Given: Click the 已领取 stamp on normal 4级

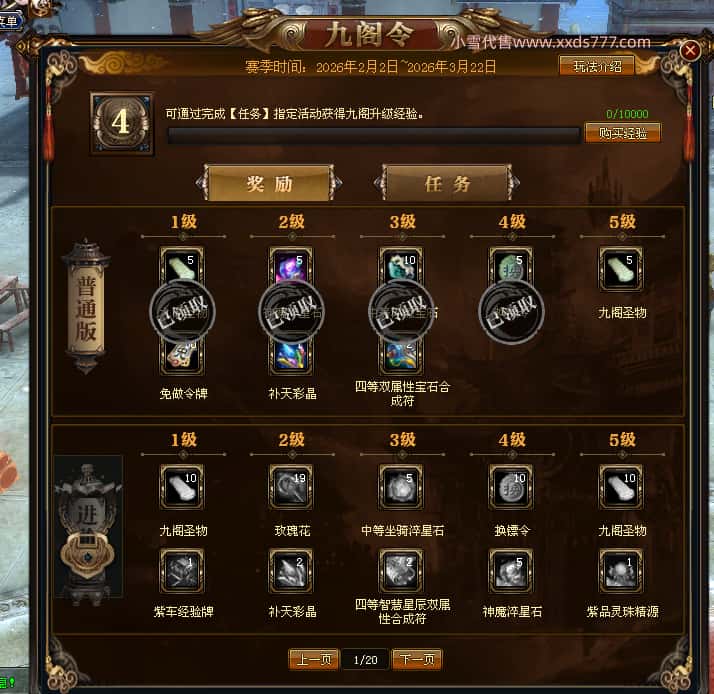Looking at the screenshot, I should tap(511, 311).
